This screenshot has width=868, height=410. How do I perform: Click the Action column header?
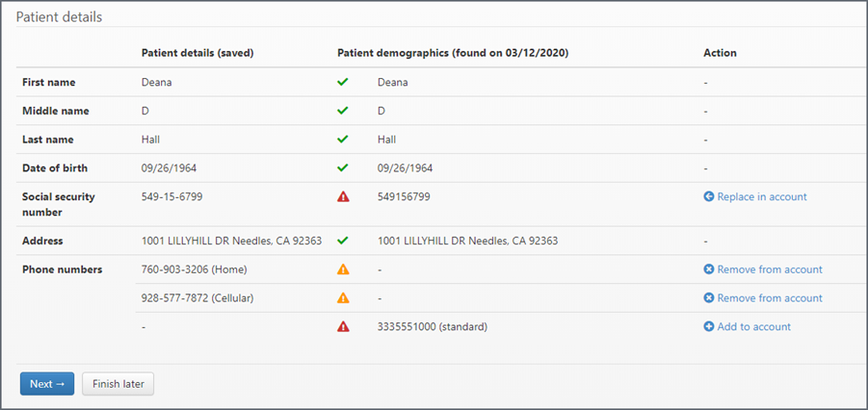[x=721, y=53]
